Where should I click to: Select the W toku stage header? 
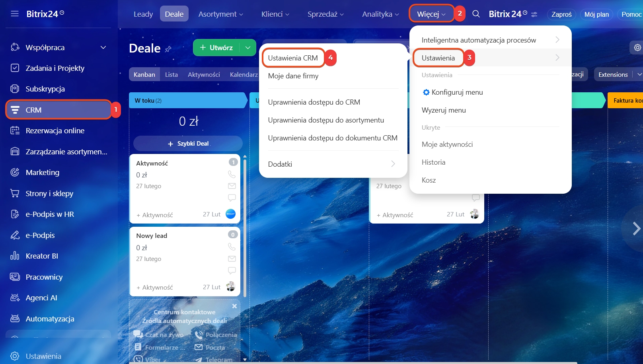point(187,101)
